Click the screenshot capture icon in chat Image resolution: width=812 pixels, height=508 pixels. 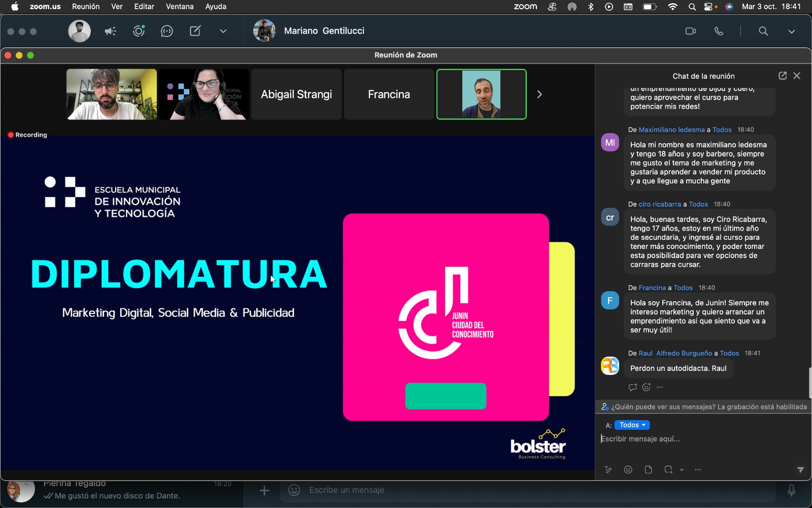click(x=668, y=470)
